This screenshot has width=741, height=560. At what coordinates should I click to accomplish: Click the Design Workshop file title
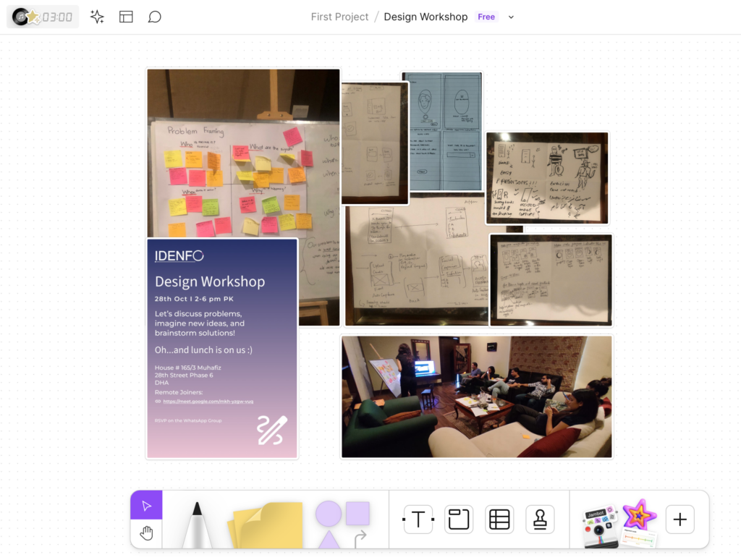(425, 17)
